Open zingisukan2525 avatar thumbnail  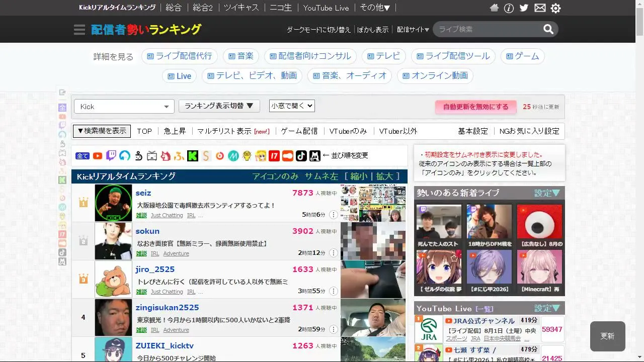coord(113,317)
